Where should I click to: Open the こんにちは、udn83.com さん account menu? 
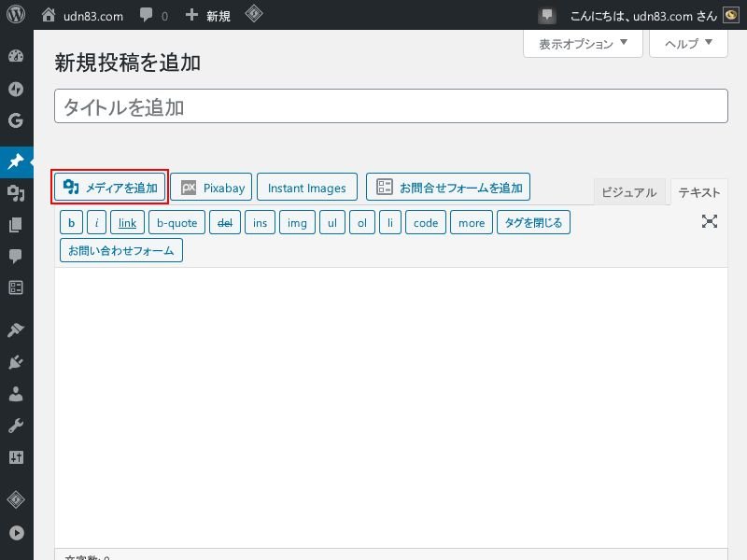pos(655,15)
